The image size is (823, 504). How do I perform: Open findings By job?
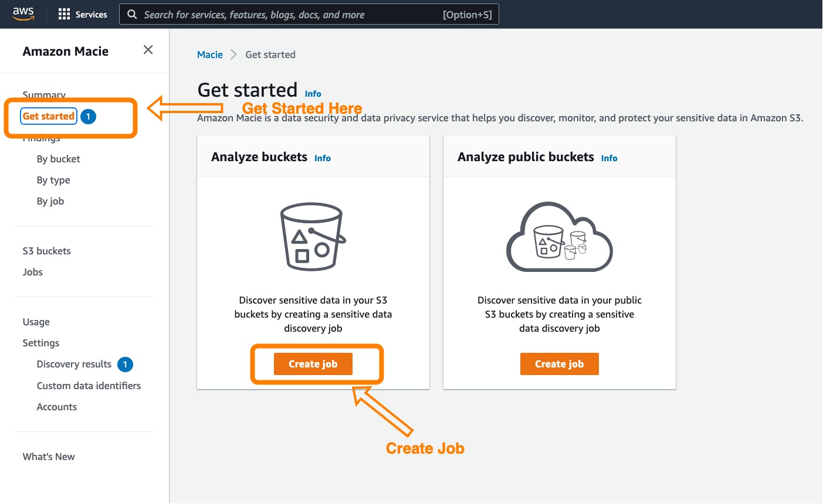50,201
